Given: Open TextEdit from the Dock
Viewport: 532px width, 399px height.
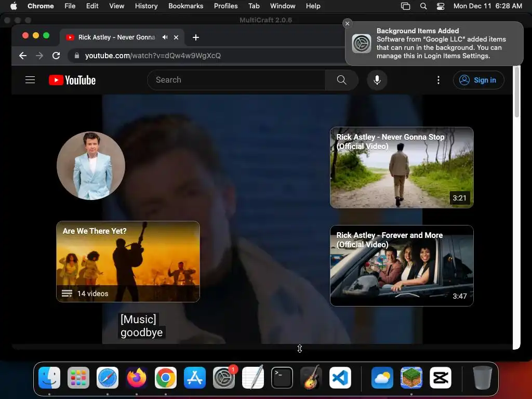Looking at the screenshot, I should (253, 378).
